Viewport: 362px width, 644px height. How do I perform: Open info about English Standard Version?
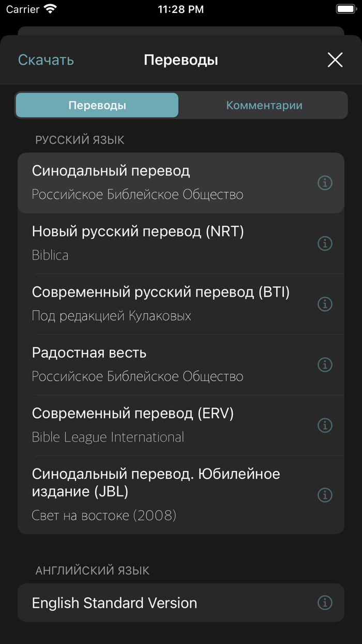(x=325, y=603)
